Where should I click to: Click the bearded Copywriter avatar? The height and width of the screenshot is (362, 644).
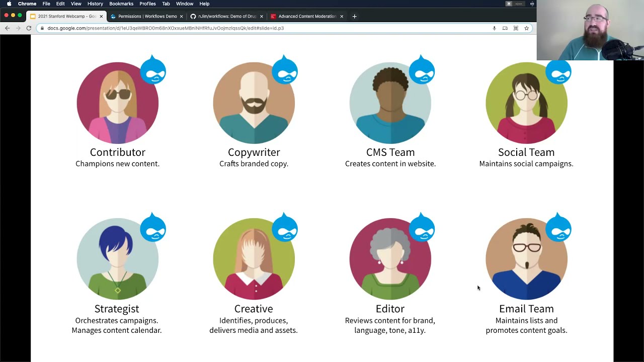pos(254,103)
